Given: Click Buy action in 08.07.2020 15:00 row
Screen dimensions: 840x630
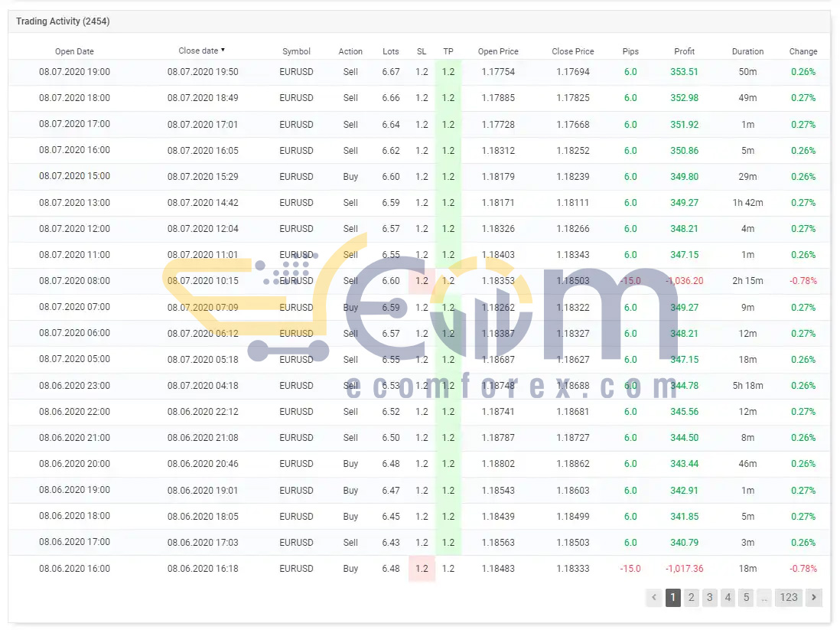Looking at the screenshot, I should pyautogui.click(x=350, y=176).
